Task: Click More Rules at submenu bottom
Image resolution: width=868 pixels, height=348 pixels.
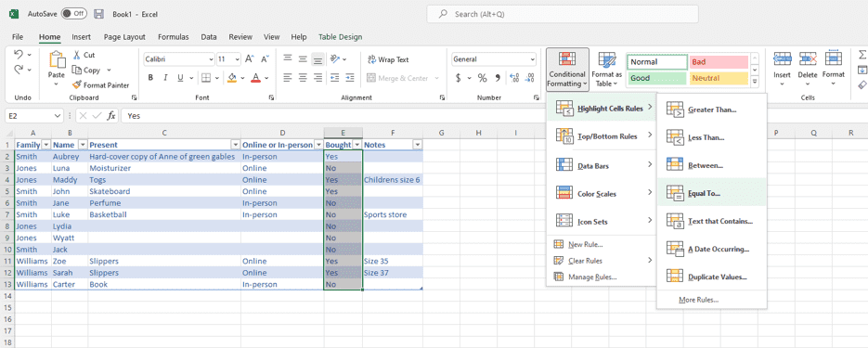Action: tap(712, 300)
